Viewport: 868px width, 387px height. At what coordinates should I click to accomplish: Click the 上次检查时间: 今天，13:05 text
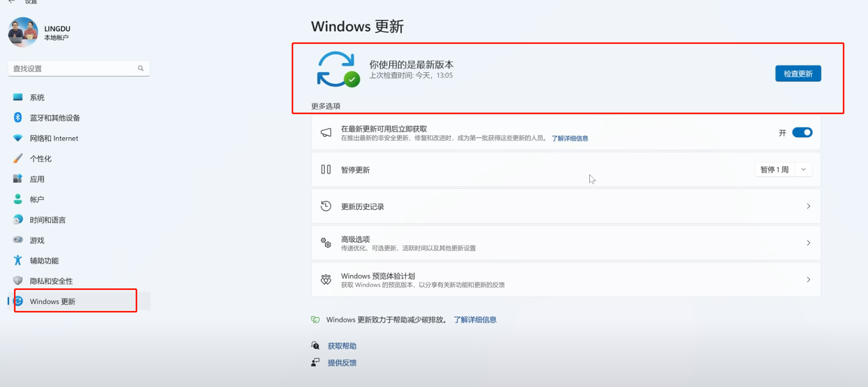(411, 76)
